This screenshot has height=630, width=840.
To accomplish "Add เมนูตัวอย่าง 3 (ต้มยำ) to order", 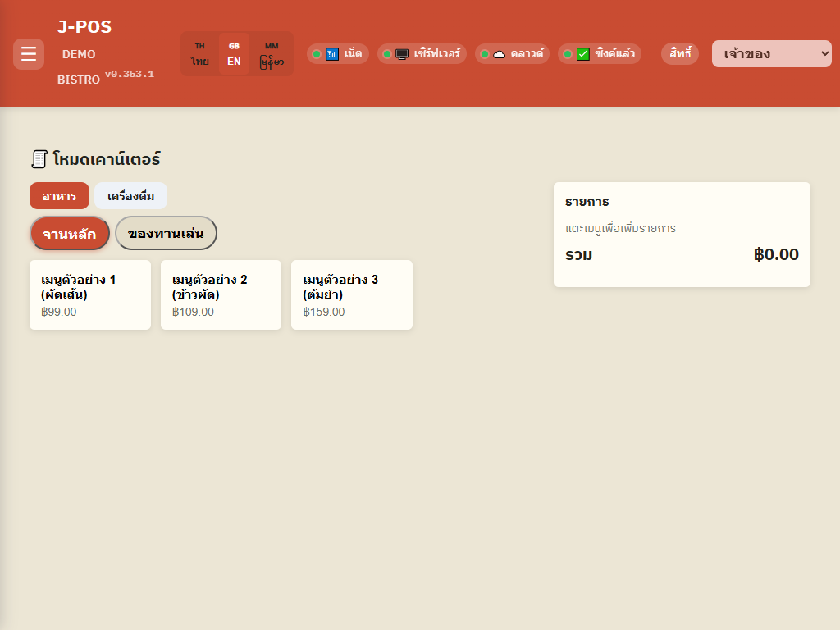I will [352, 294].
